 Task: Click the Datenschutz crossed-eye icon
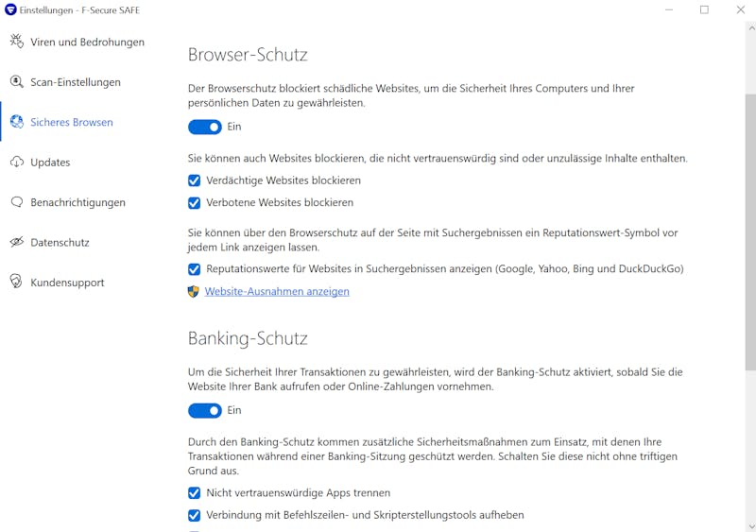(x=16, y=242)
